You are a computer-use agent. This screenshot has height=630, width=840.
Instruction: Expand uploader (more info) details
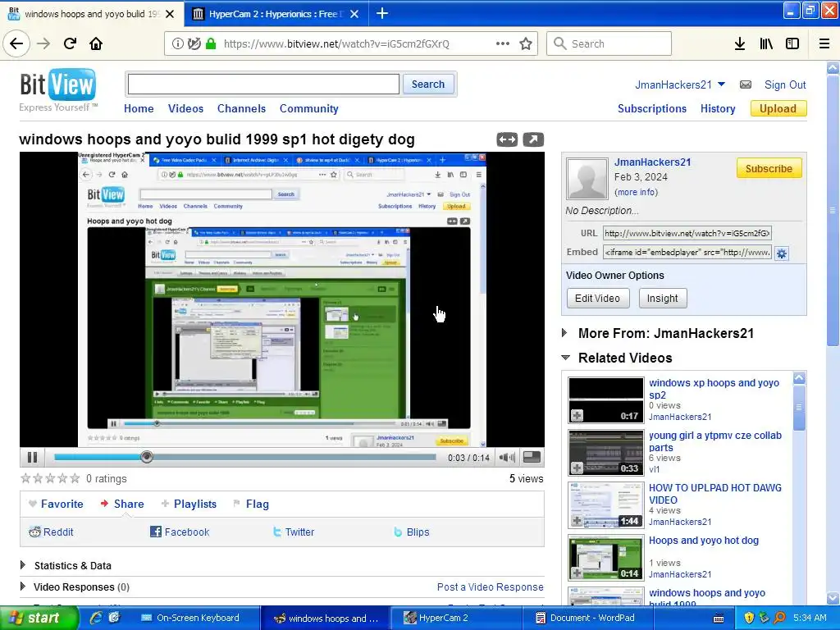tap(636, 192)
